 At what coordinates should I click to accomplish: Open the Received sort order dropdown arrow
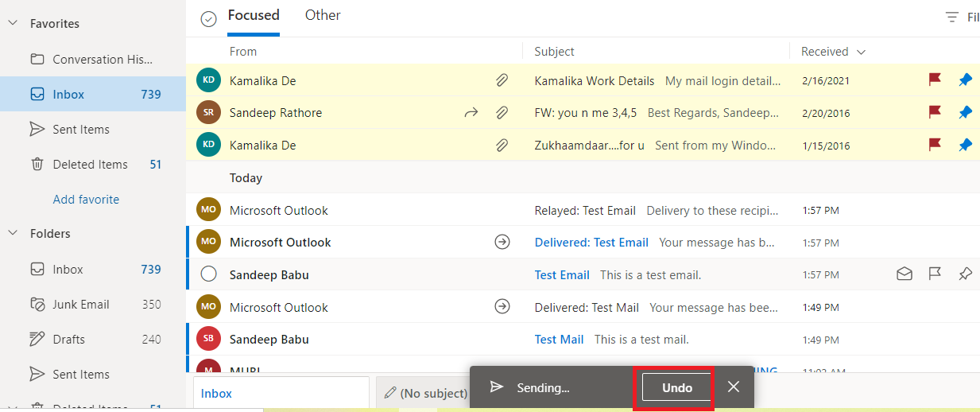861,52
